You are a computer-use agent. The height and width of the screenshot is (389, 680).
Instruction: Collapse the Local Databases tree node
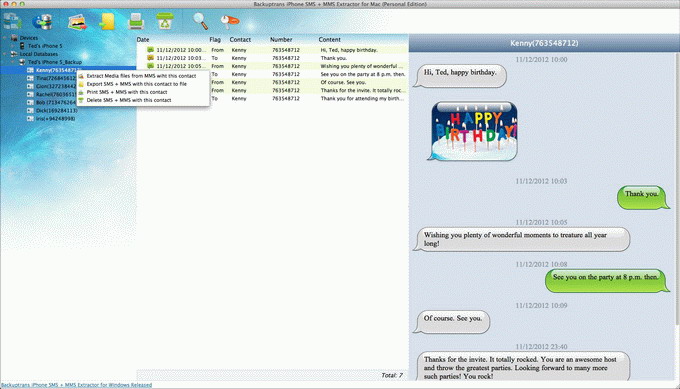click(5, 54)
